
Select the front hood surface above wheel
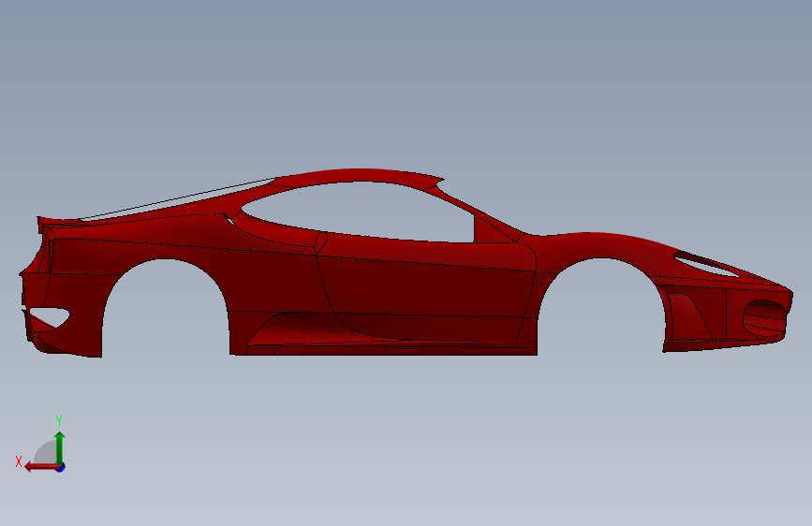coord(600,246)
